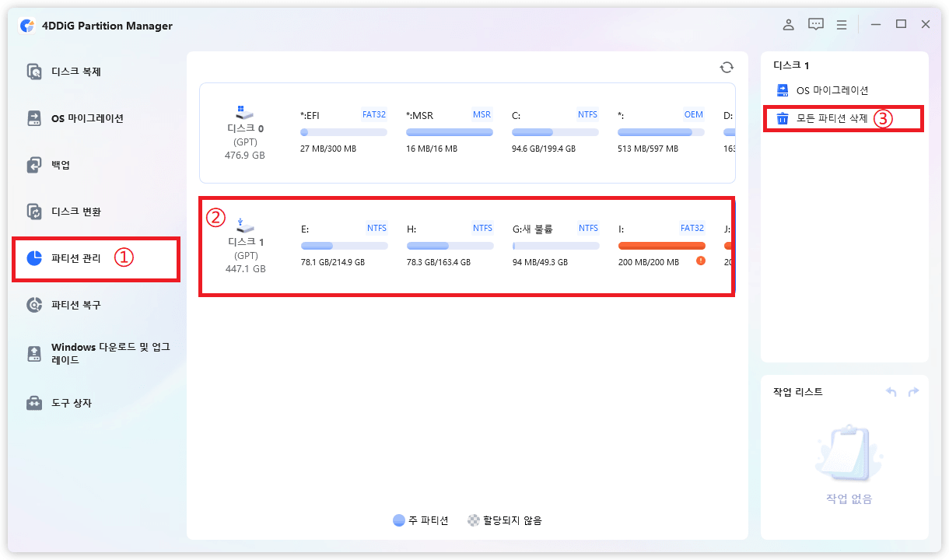Open 디스크 변환 sidebar item
Viewport: 949px width, 560px height.
point(75,212)
